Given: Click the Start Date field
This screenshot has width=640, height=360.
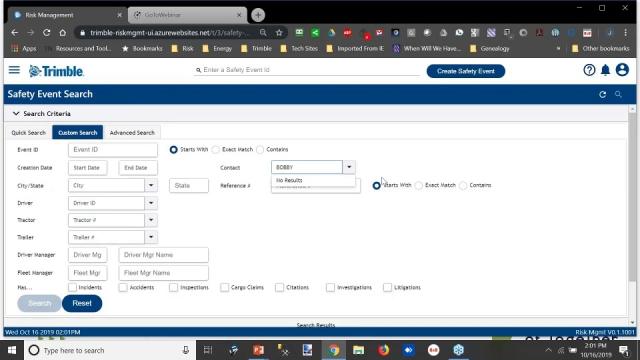Looking at the screenshot, I should click(x=87, y=168).
